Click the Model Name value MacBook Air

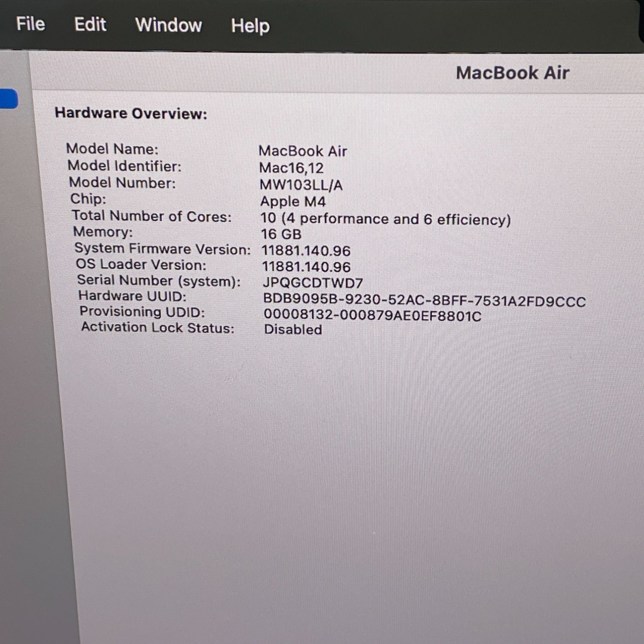pos(303,151)
